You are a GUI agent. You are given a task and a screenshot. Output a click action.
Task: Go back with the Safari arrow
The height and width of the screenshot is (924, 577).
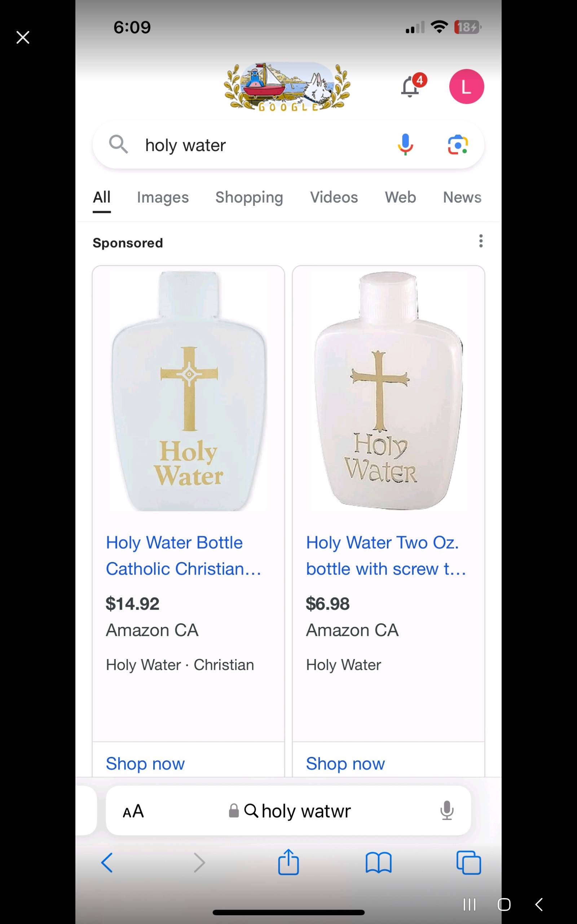click(107, 863)
